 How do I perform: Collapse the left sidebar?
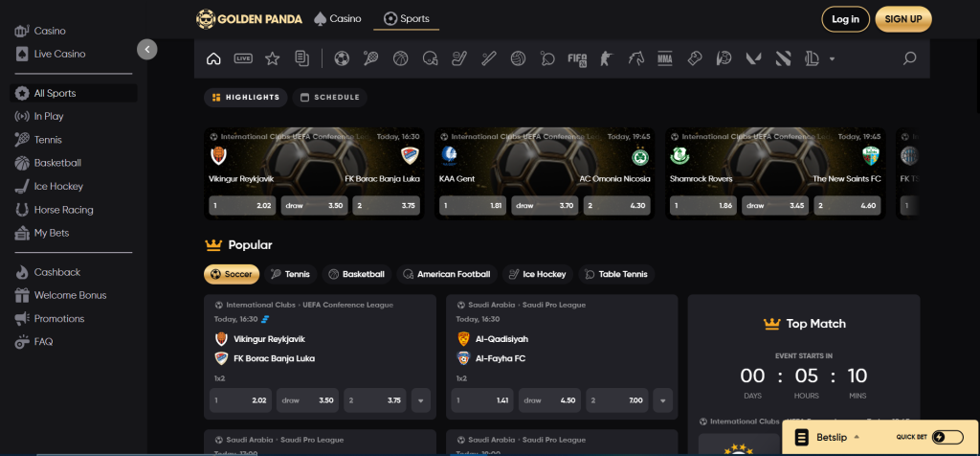click(x=146, y=49)
